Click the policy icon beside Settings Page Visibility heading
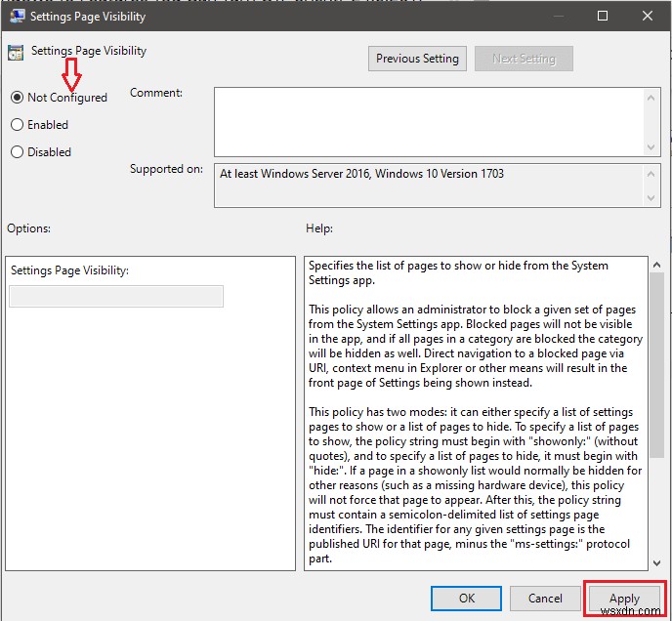672x621 pixels. point(16,53)
